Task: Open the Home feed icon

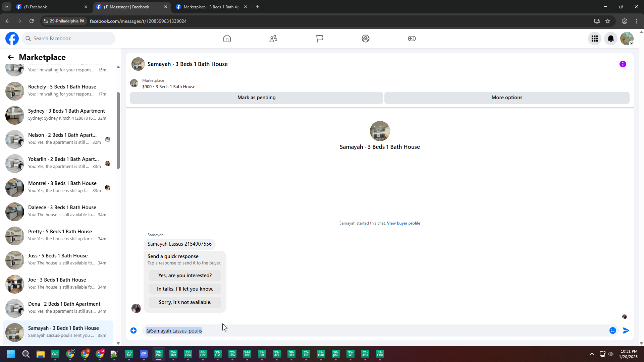Action: click(227, 39)
